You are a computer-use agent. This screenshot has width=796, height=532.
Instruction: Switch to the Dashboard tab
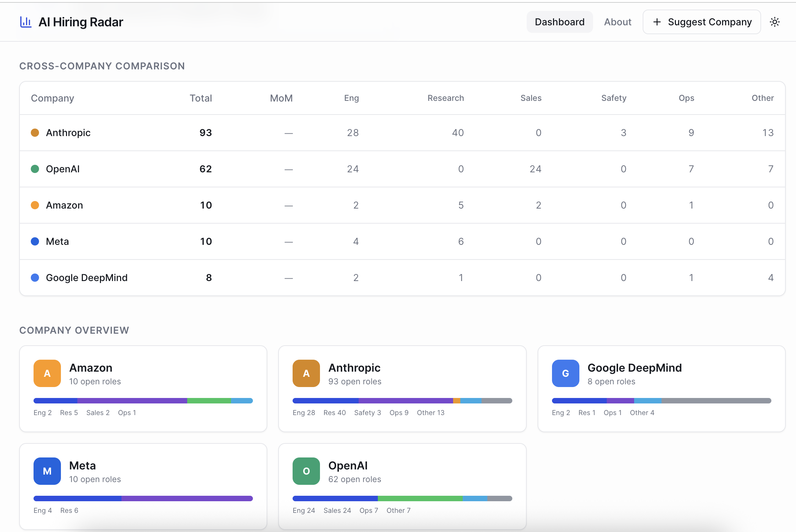pos(560,22)
